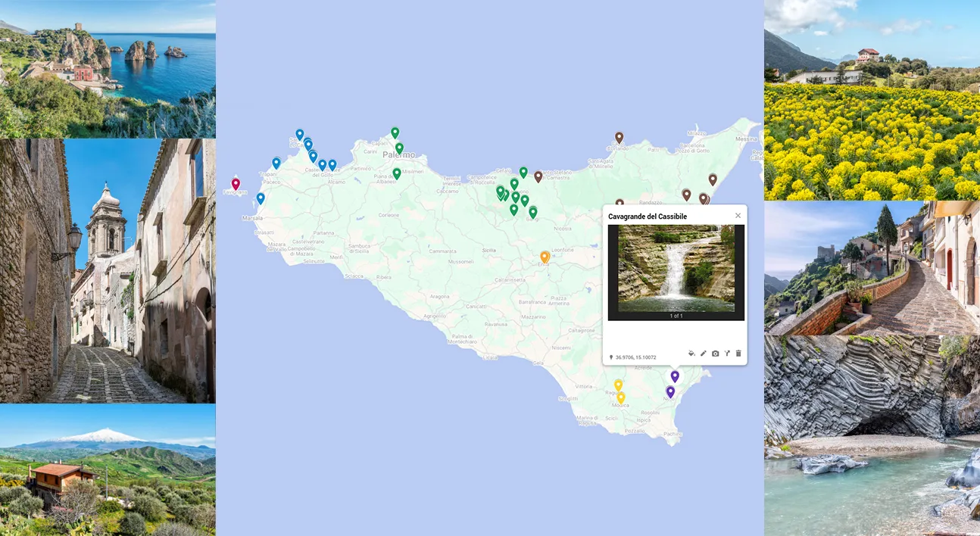Select the green pin south of Palermo near Piana degli Albanesi
This screenshot has height=536, width=980.
point(396,173)
